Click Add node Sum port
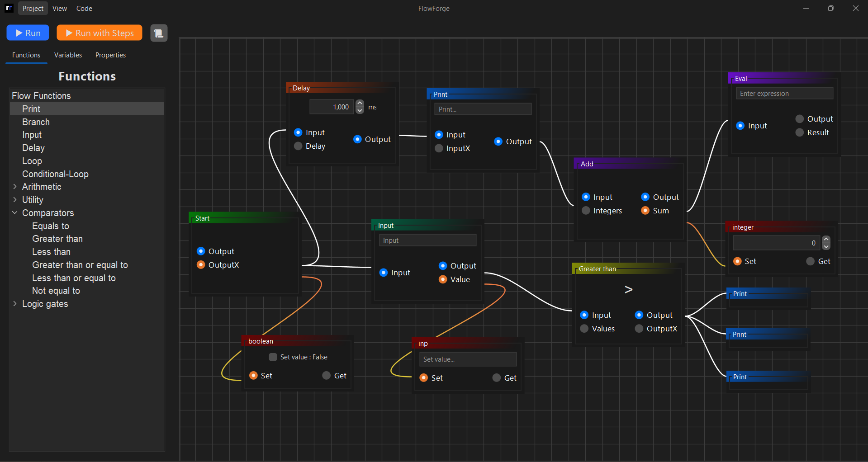Screen dimensions: 868x462 645,211
